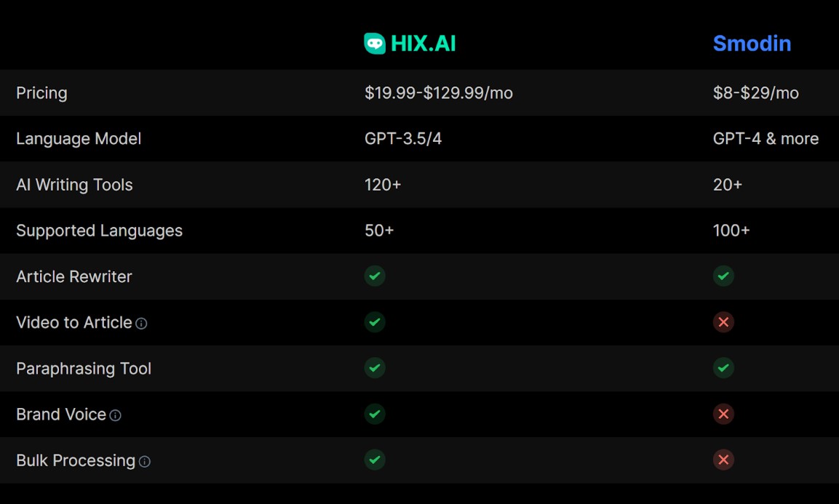Screen dimensions: 839x504
Task: Click the info icon next to Brand Voice
Action: coord(116,416)
